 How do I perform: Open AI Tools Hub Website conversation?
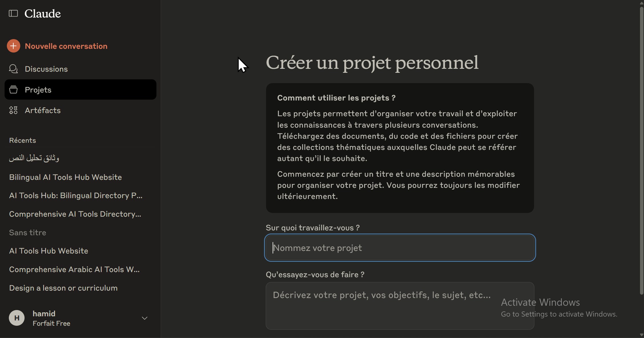click(x=49, y=251)
